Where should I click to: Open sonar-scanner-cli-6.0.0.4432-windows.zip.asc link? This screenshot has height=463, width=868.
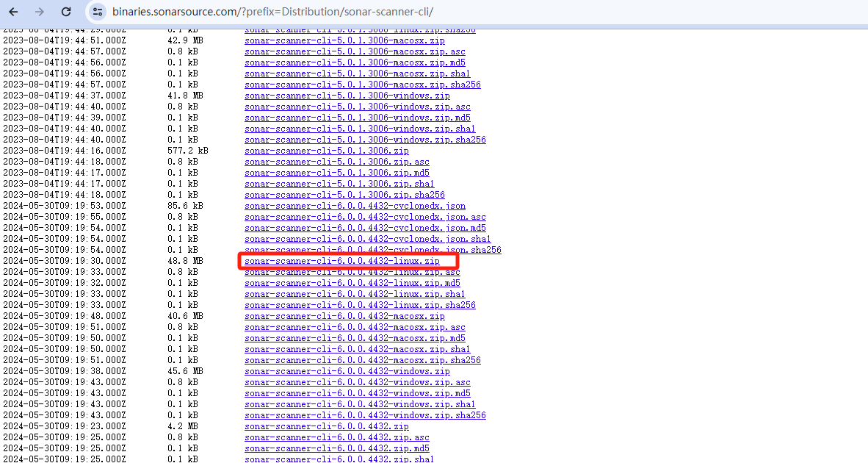[358, 383]
